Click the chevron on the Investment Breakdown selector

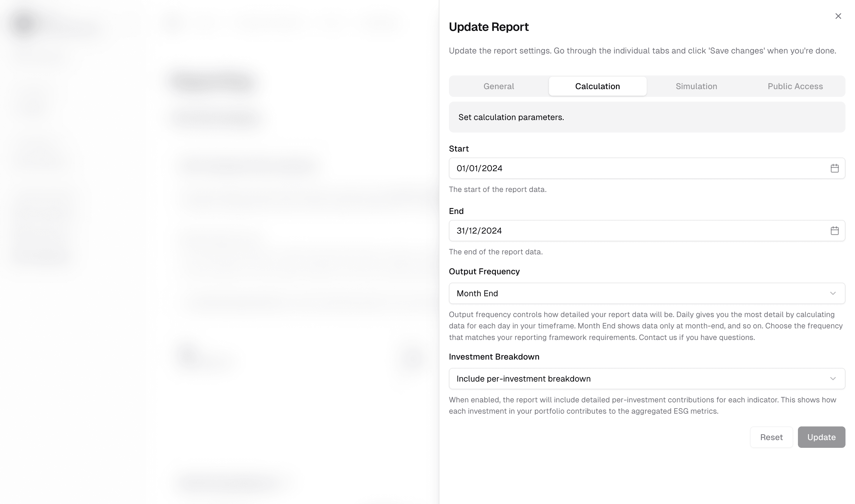[x=833, y=379]
